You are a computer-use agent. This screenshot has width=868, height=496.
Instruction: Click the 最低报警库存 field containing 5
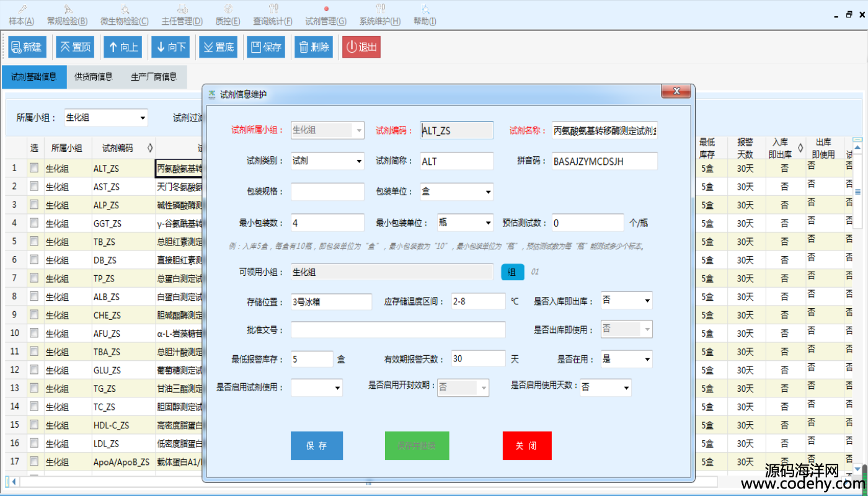pyautogui.click(x=312, y=358)
